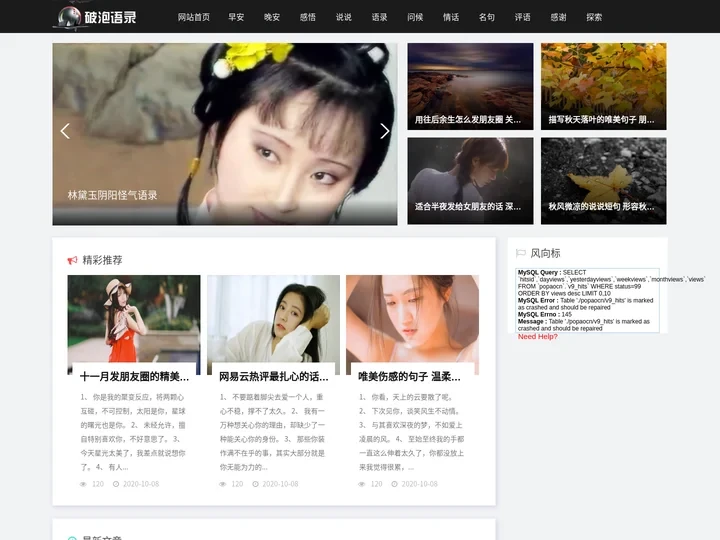The height and width of the screenshot is (540, 720).
Task: Go to the 晚安 category
Action: click(x=272, y=17)
